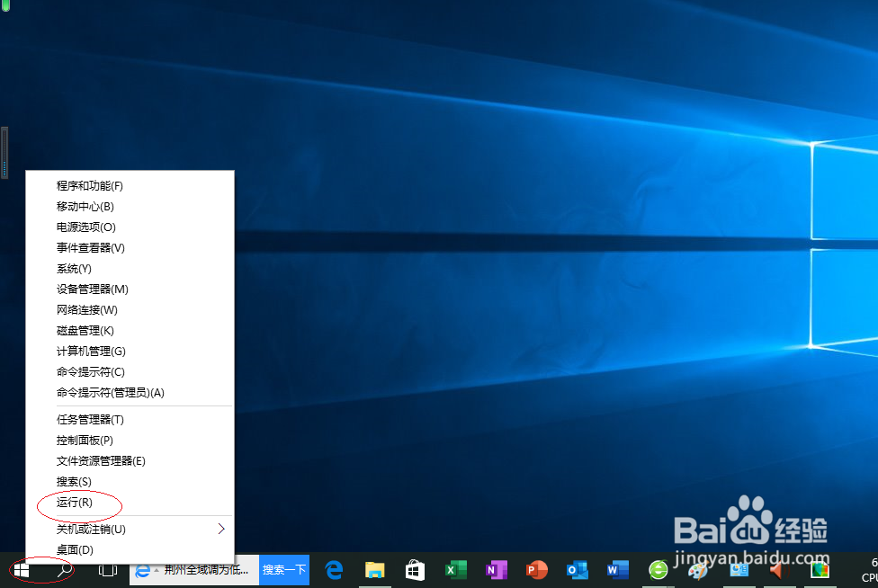Open the green browser icon in the taskbar
Screen dimensions: 878x588
click(658, 570)
